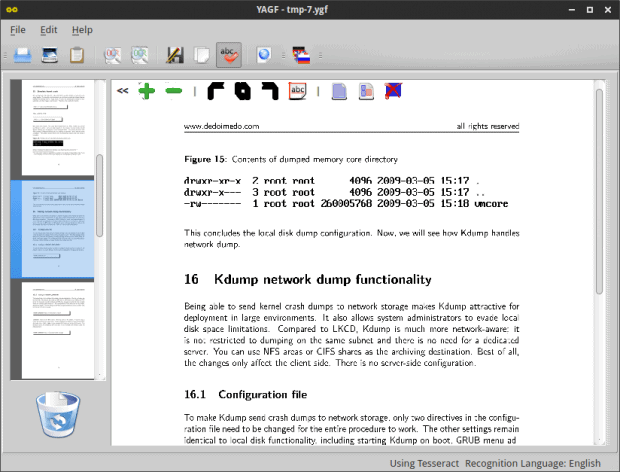
Task: Zoom out with the green minus icon
Action: 174,91
